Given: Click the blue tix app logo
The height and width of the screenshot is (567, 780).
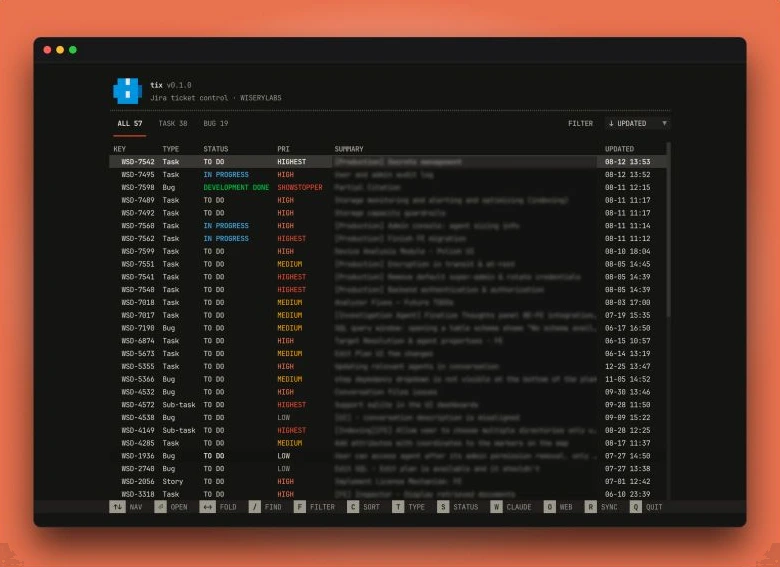Looking at the screenshot, I should [x=127, y=91].
